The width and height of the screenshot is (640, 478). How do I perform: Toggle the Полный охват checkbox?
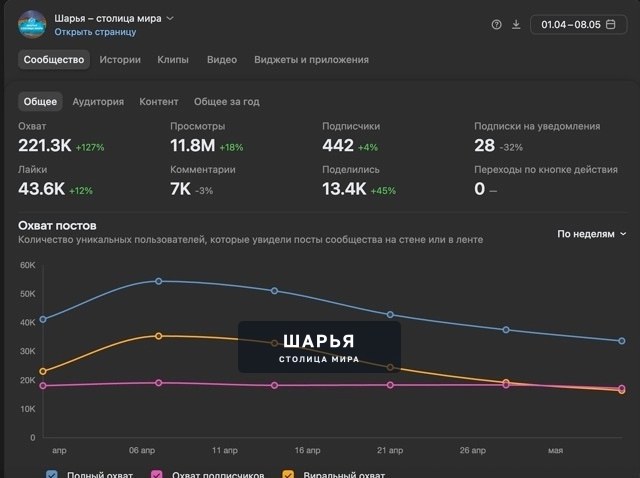pyautogui.click(x=52, y=474)
